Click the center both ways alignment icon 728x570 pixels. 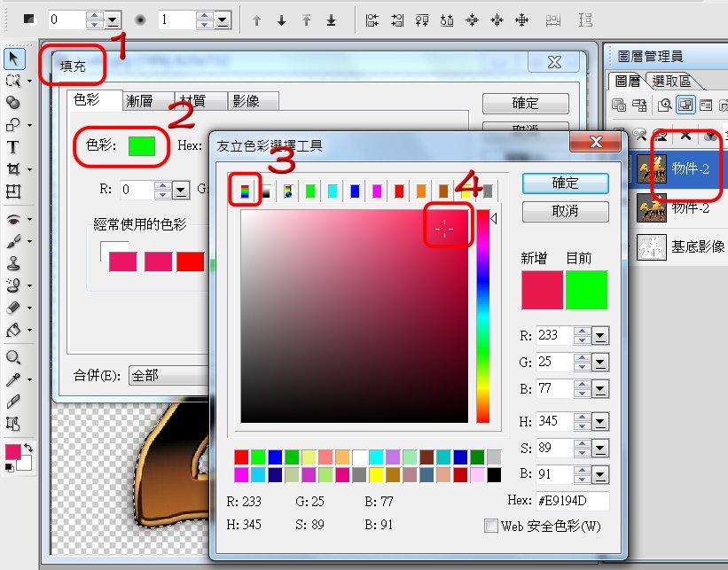click(x=522, y=20)
